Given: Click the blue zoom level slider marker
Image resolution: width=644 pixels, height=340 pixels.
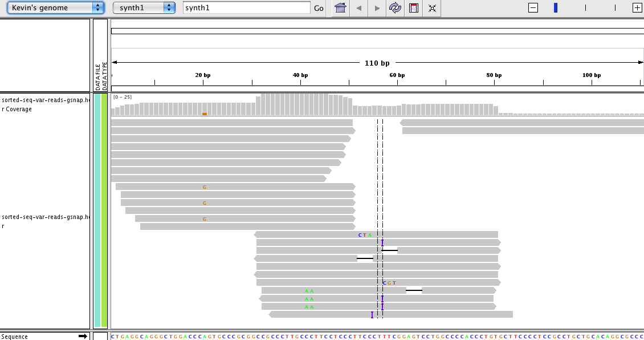Looking at the screenshot, I should click(556, 8).
